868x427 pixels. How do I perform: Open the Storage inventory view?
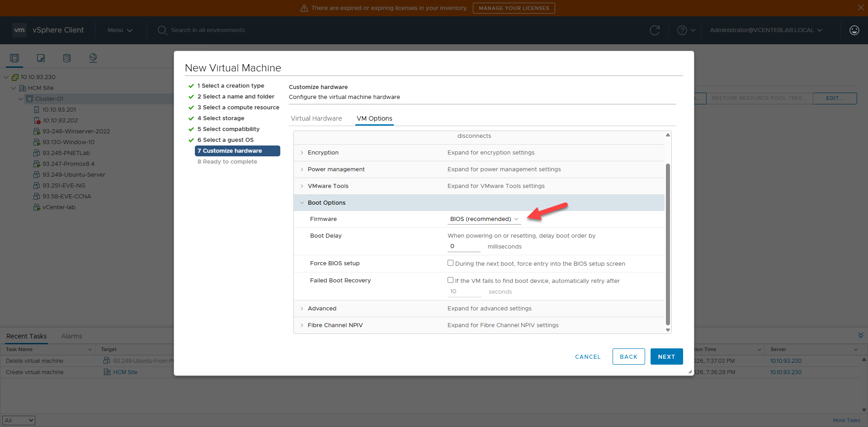coord(66,58)
